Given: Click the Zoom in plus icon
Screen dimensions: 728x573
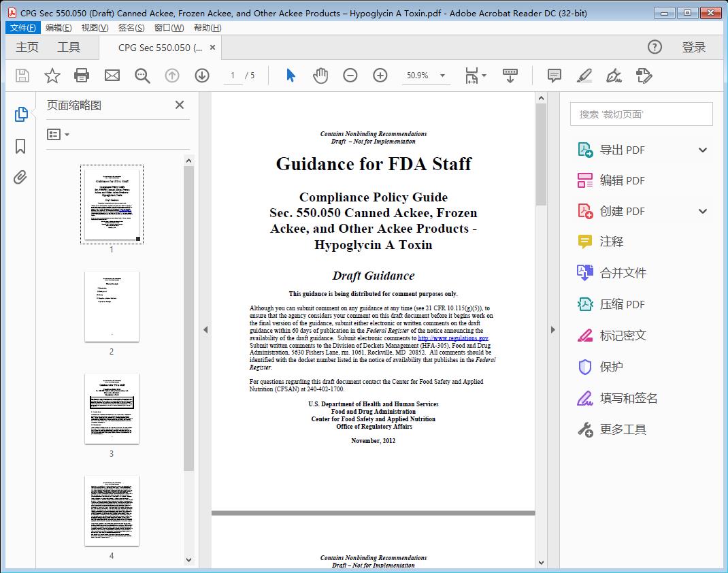Looking at the screenshot, I should point(380,76).
